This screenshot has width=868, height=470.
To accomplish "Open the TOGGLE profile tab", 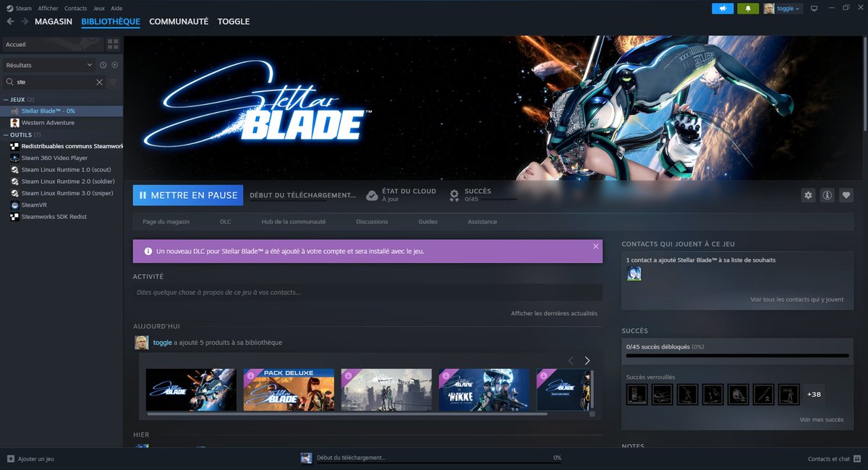I will (x=234, y=22).
